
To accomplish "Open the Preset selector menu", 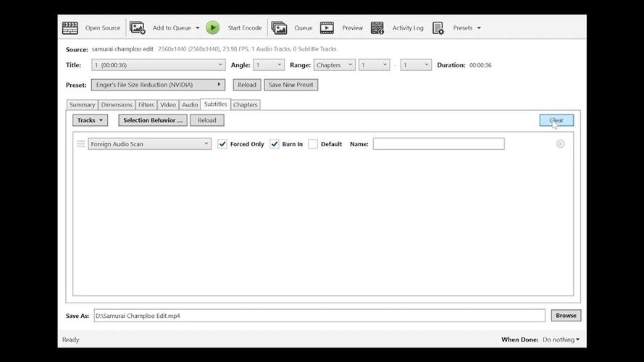I will 158,85.
